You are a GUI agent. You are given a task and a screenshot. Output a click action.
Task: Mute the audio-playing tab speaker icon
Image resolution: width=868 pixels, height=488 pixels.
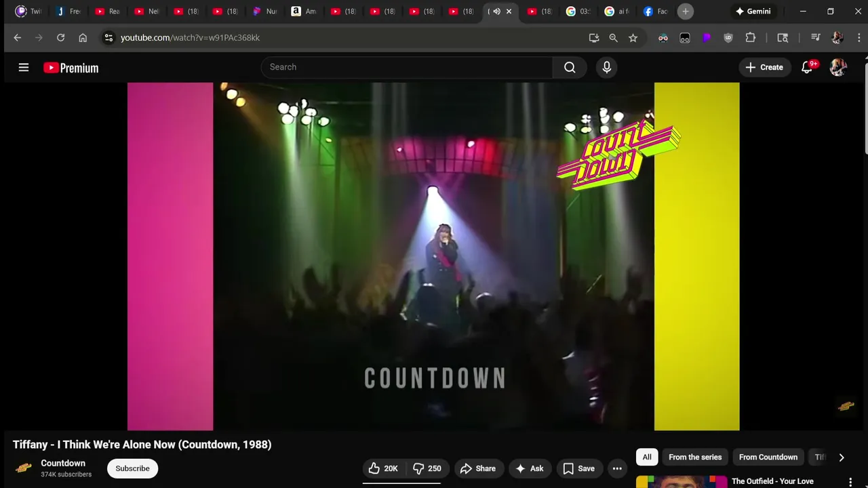(496, 12)
